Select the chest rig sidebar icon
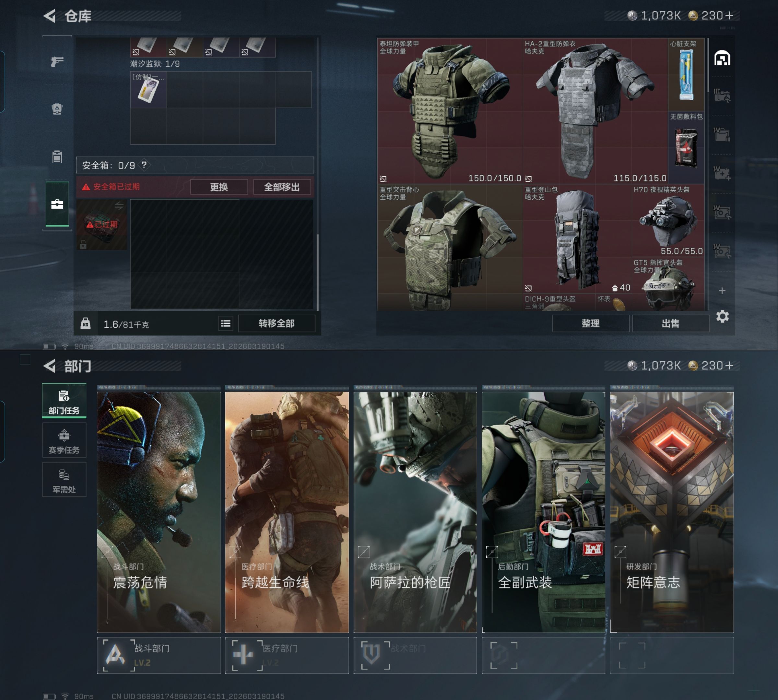Image resolution: width=778 pixels, height=700 pixels. pyautogui.click(x=57, y=157)
